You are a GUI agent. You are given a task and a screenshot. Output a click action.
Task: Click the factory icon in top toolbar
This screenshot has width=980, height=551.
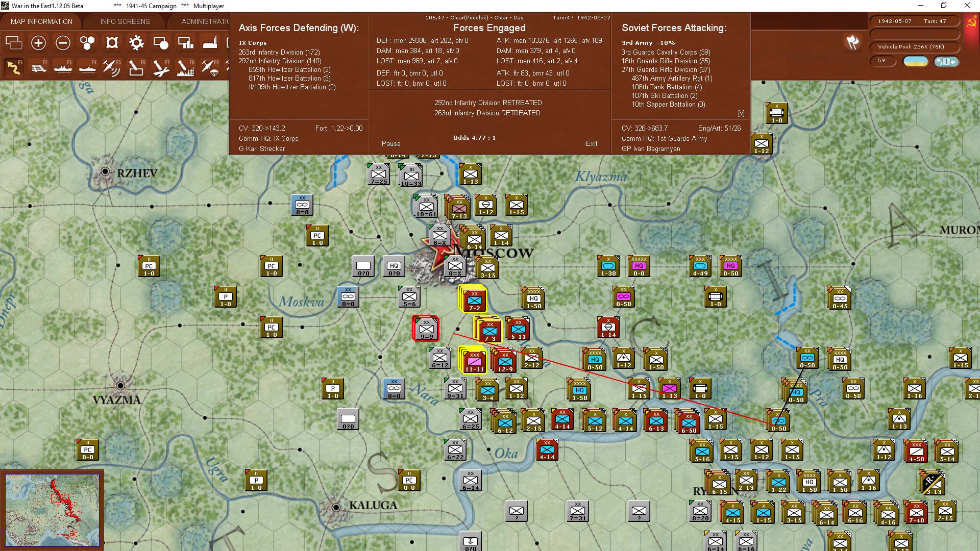(210, 43)
